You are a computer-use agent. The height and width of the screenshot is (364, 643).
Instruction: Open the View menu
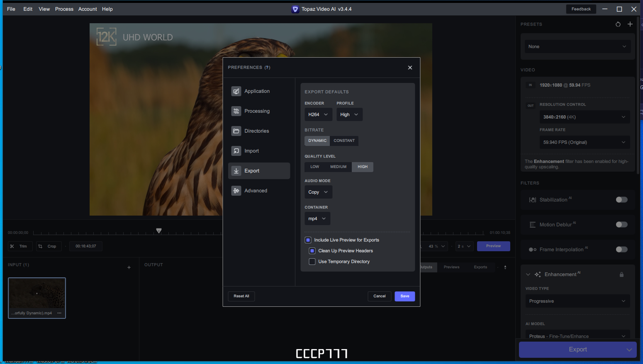pyautogui.click(x=44, y=9)
